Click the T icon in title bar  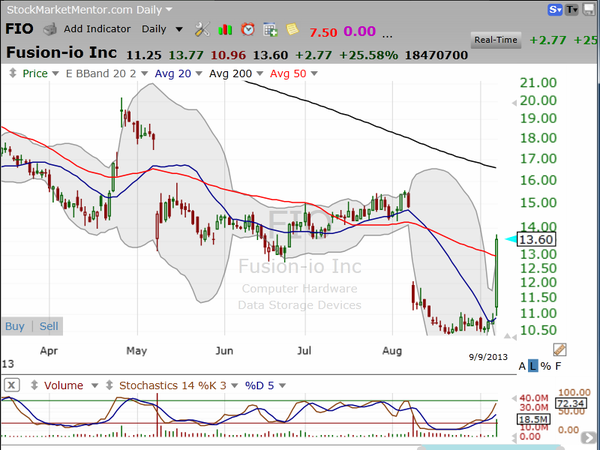tap(572, 10)
